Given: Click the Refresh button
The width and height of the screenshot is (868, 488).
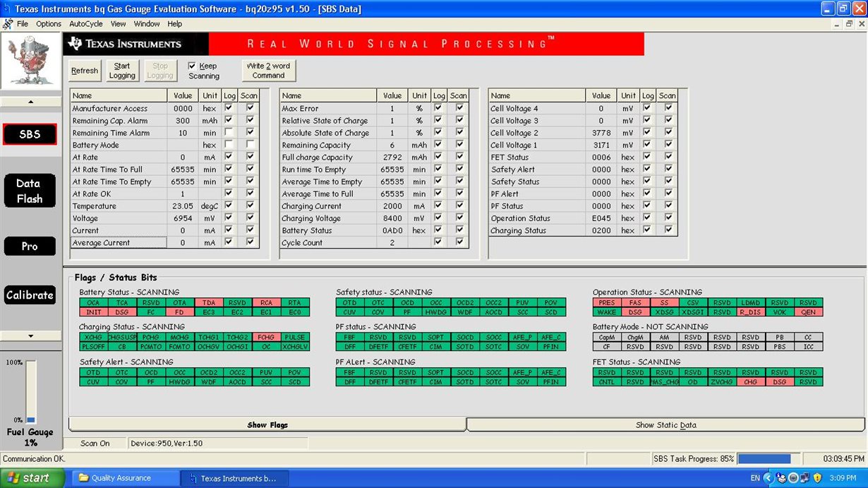Looking at the screenshot, I should tap(85, 71).
